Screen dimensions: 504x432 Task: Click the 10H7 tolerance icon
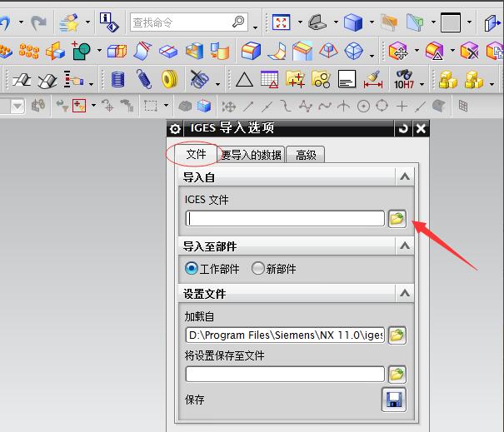coord(404,79)
